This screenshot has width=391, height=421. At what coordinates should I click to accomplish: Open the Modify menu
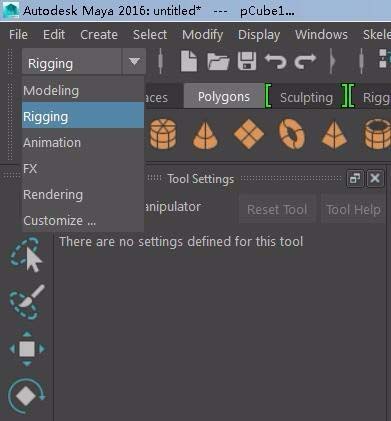(x=203, y=34)
